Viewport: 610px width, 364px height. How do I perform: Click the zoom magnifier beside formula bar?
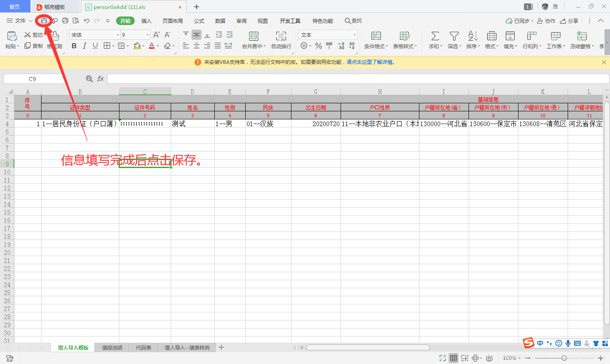click(x=89, y=79)
